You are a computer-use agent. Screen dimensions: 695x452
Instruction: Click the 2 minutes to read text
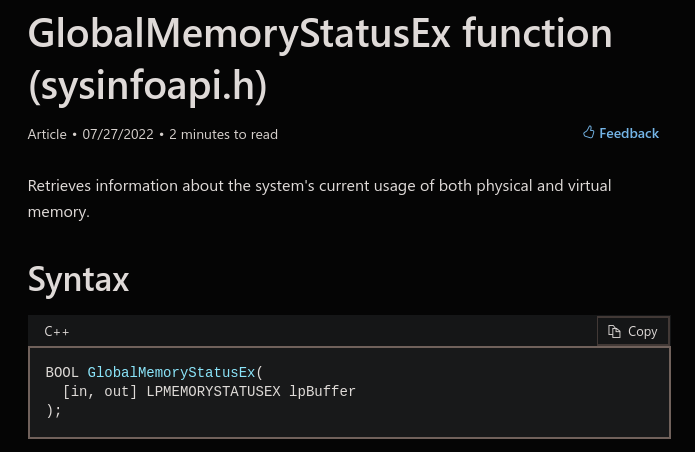click(x=223, y=134)
